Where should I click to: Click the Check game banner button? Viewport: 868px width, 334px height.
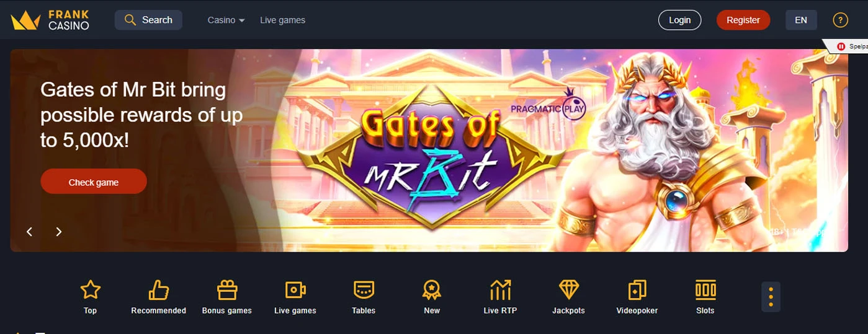click(94, 182)
